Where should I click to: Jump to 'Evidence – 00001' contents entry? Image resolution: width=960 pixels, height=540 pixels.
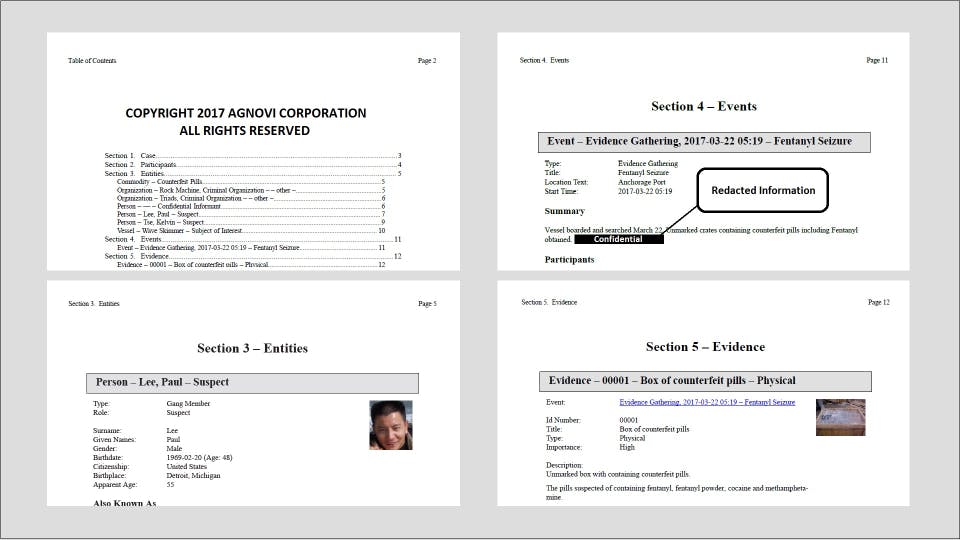251,264
